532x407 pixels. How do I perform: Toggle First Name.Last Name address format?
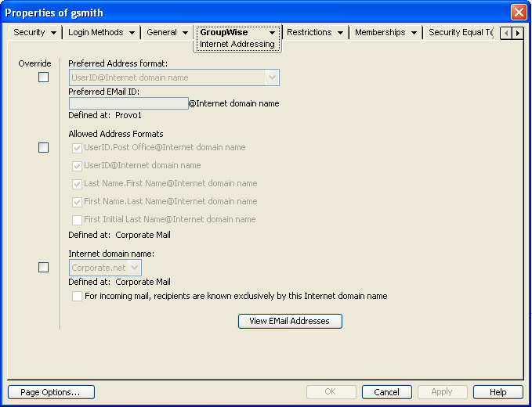[x=77, y=202]
